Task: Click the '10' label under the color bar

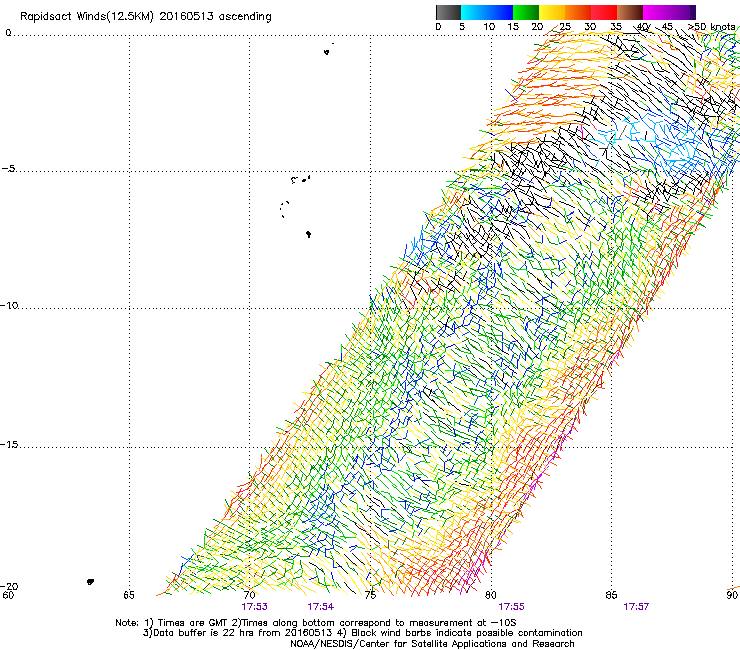Action: tap(489, 27)
